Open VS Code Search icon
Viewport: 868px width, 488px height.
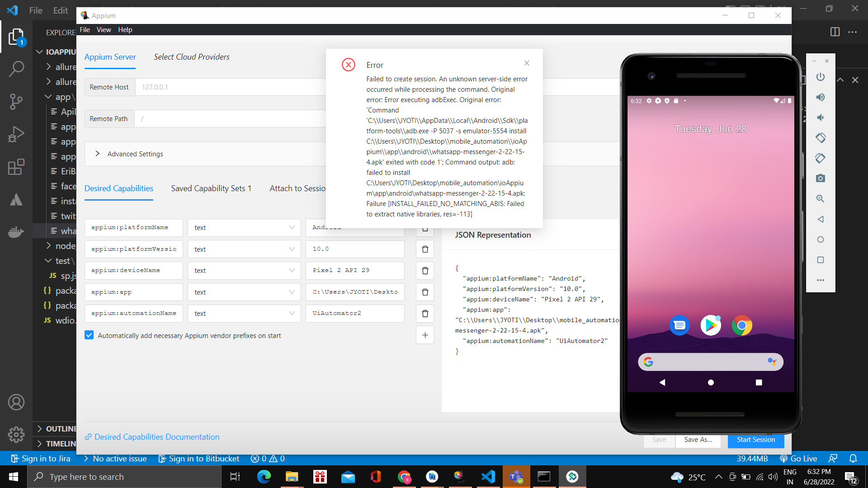click(16, 69)
